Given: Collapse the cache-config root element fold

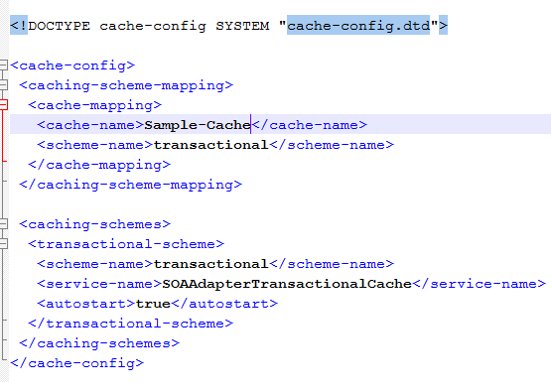Looking at the screenshot, I should (3, 65).
